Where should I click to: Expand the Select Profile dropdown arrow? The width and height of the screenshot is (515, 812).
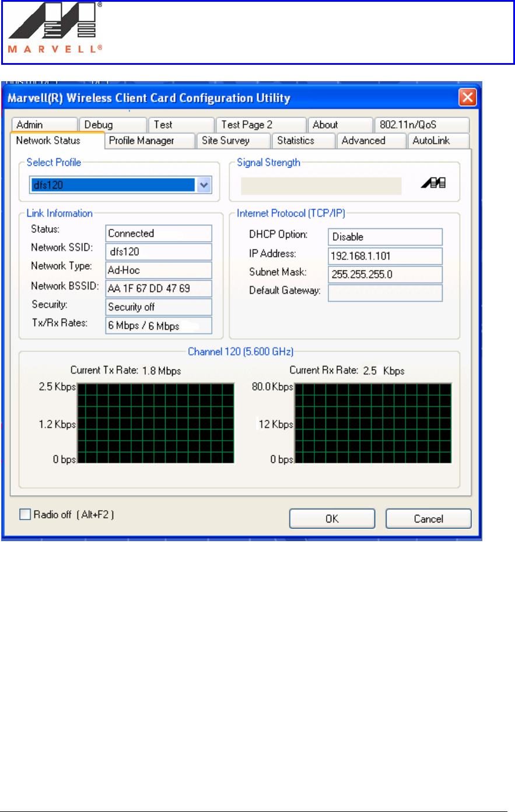[204, 185]
